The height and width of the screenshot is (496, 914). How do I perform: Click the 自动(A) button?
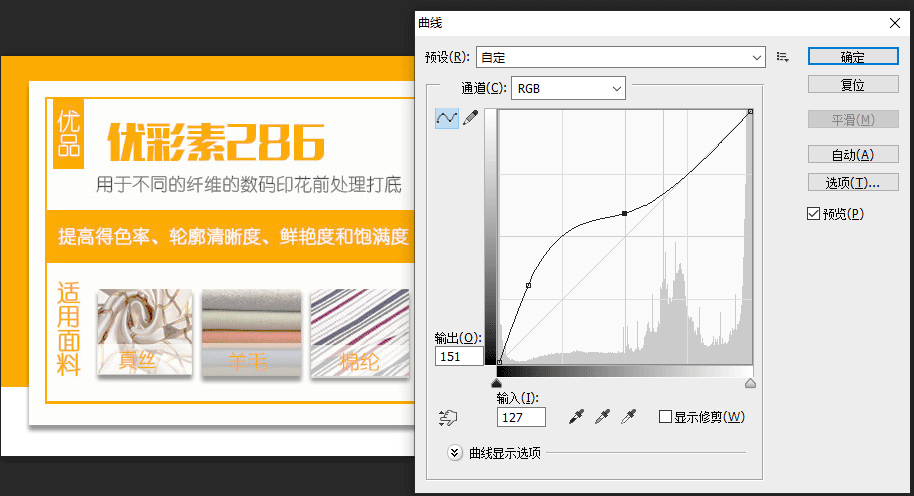[x=852, y=154]
